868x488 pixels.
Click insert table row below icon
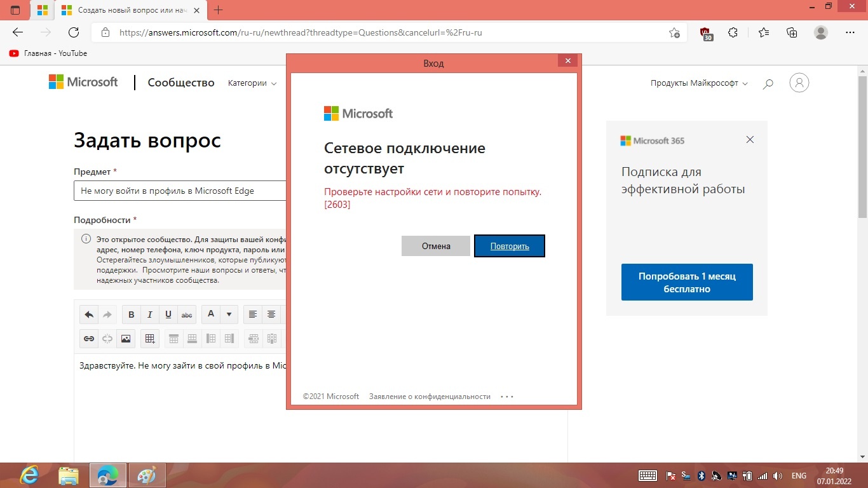[x=192, y=339]
